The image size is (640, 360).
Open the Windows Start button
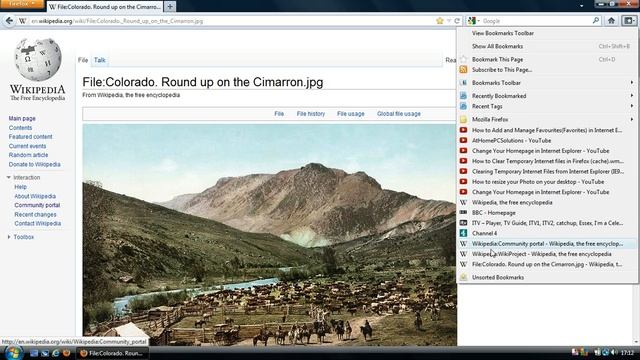13,353
